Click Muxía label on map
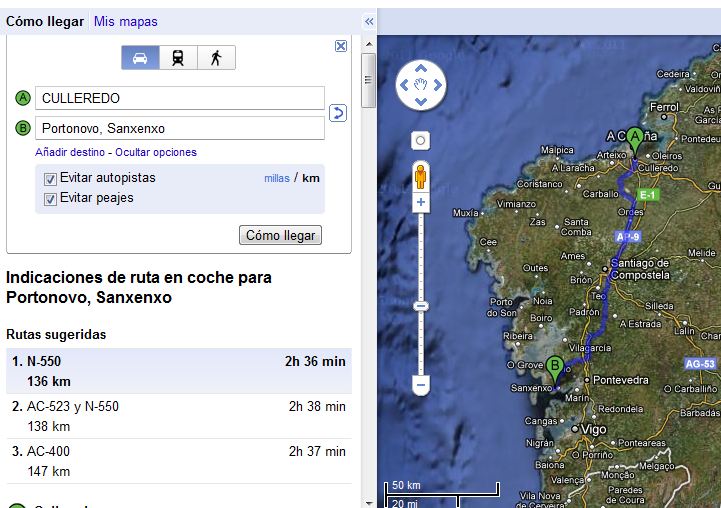 [x=466, y=213]
